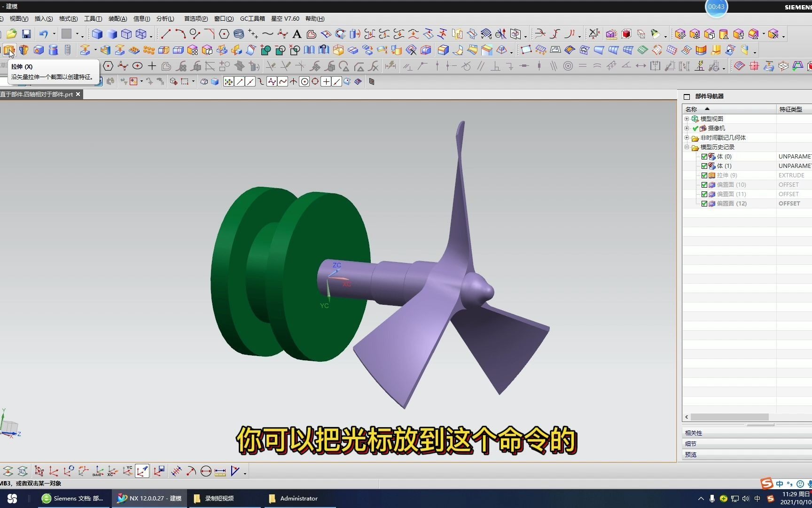Expand the 模型视图 tree node

(687, 119)
